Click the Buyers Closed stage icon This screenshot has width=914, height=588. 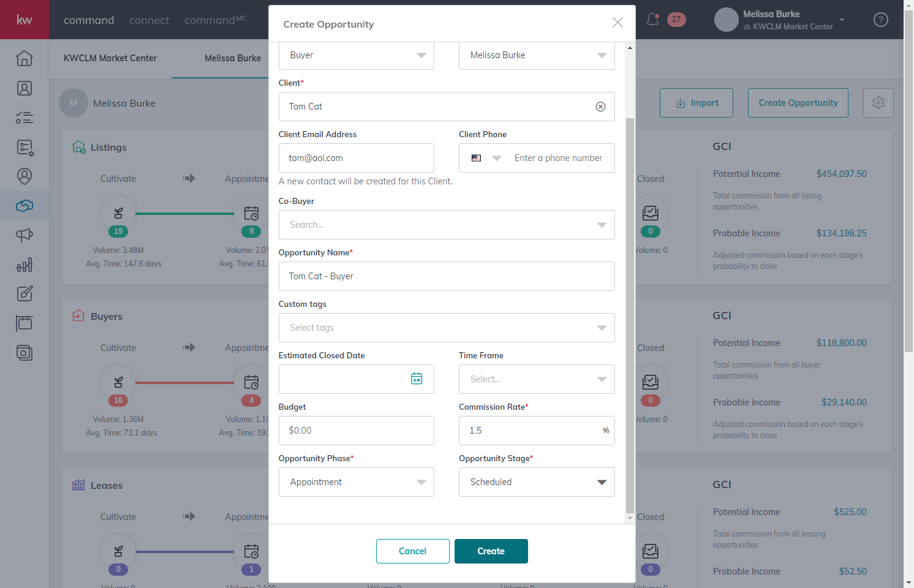click(x=650, y=382)
